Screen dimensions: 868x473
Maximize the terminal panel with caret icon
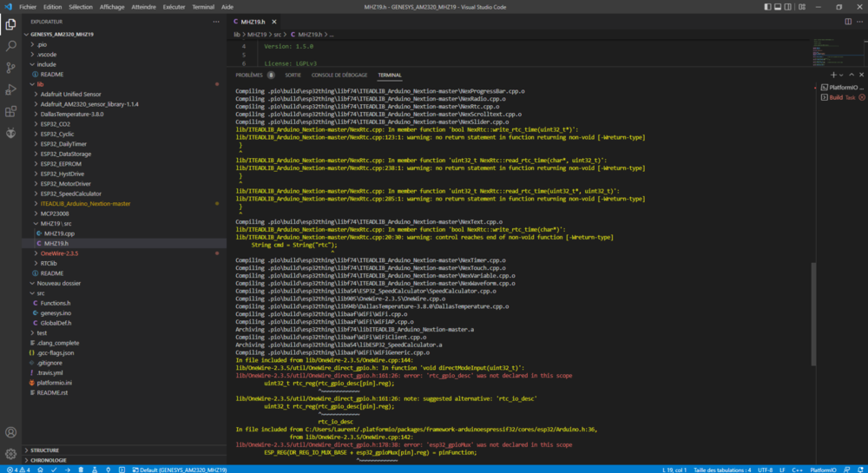[x=852, y=75]
